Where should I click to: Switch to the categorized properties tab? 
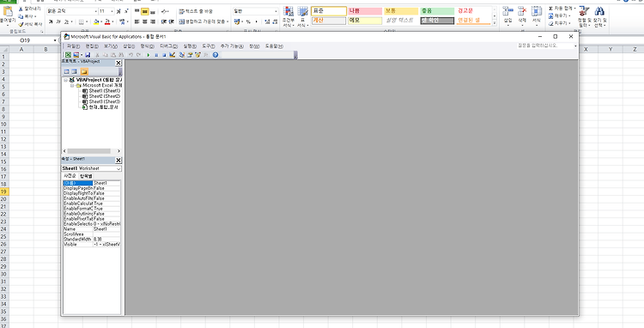[86, 176]
